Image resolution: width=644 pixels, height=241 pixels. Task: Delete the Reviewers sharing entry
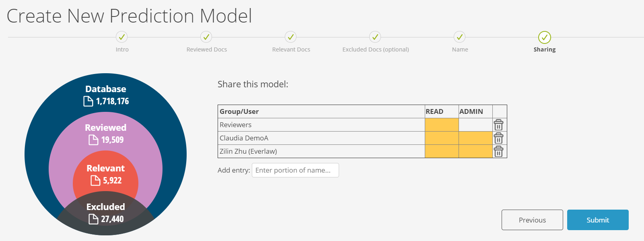pyautogui.click(x=498, y=125)
